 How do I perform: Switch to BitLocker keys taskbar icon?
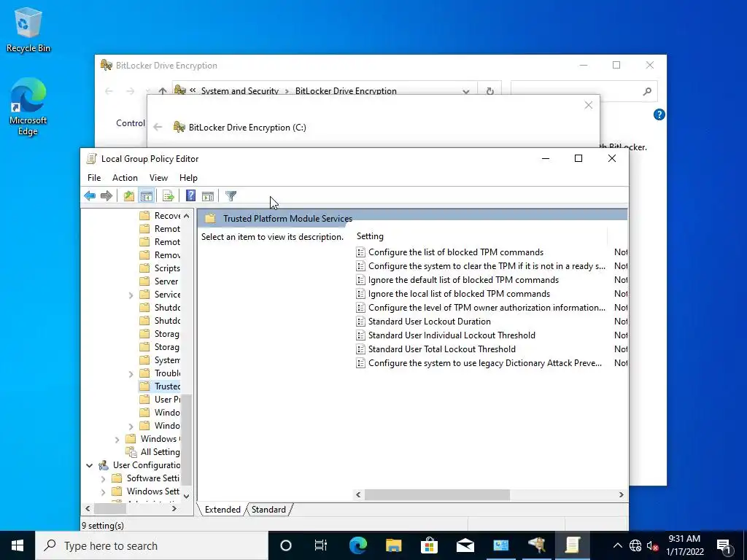pos(536,545)
